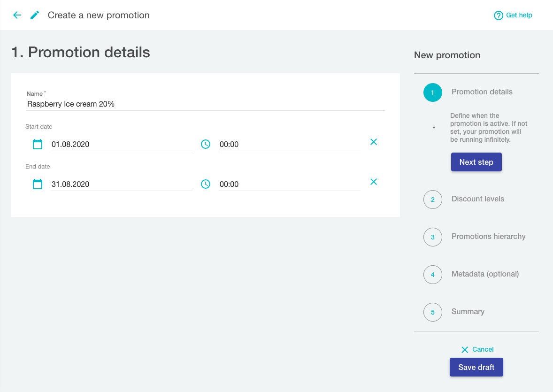The width and height of the screenshot is (553, 392).
Task: Click Start date time field 00:00
Action: pyautogui.click(x=290, y=144)
